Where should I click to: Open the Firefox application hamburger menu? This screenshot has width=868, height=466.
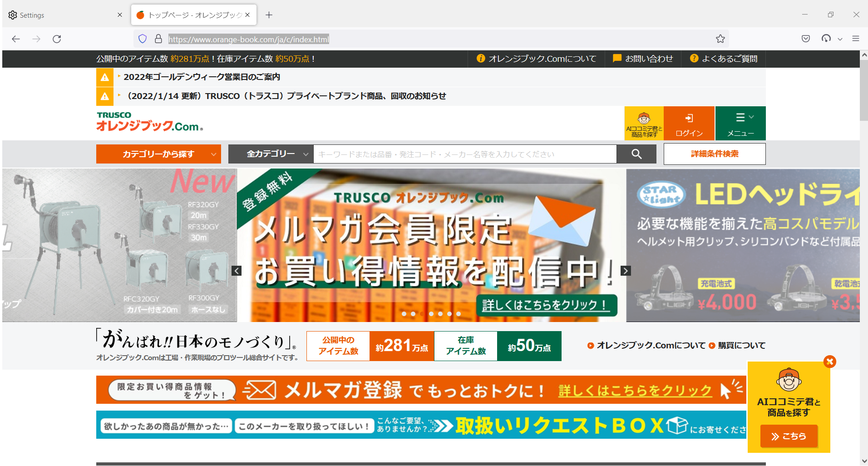(856, 39)
